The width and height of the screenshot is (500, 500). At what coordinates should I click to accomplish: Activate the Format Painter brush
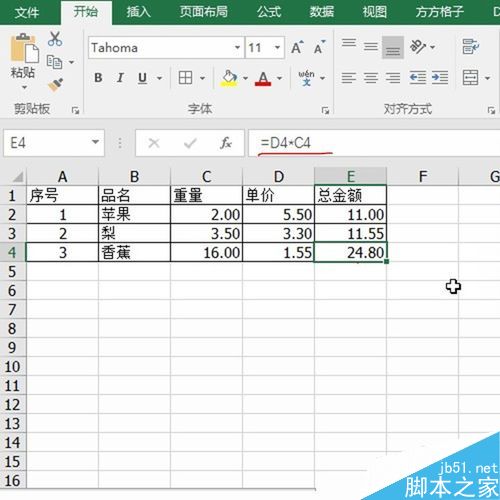55,85
